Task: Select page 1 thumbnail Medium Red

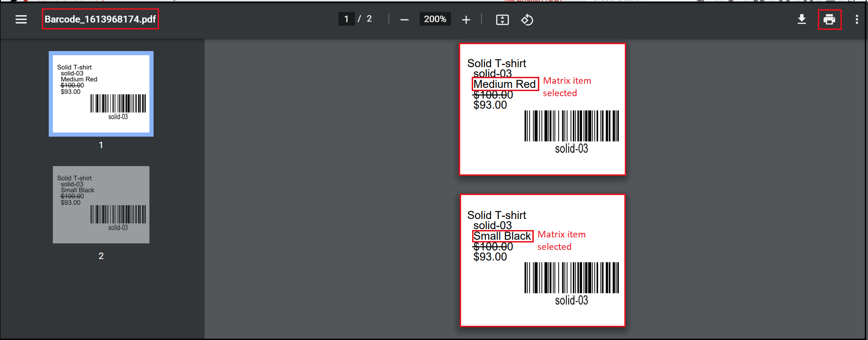Action: [101, 94]
